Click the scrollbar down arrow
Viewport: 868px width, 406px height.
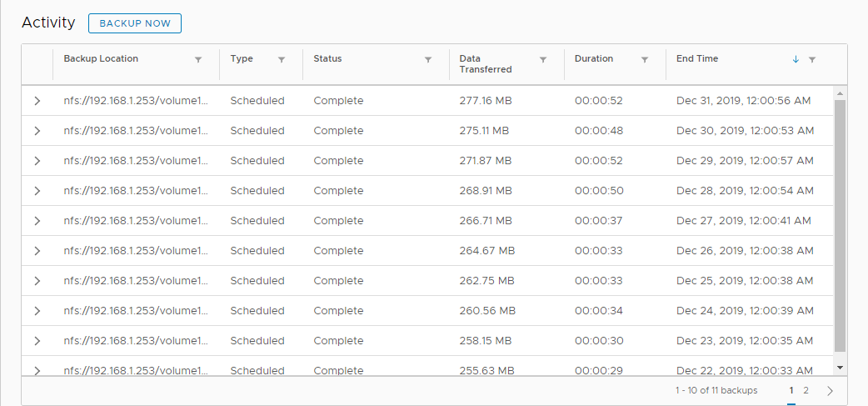tap(840, 367)
